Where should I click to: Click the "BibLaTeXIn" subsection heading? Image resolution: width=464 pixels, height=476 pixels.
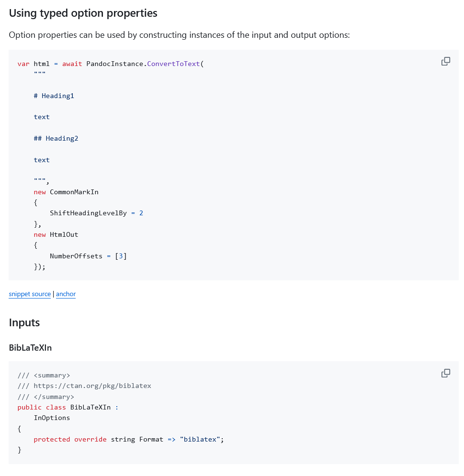[x=30, y=348]
